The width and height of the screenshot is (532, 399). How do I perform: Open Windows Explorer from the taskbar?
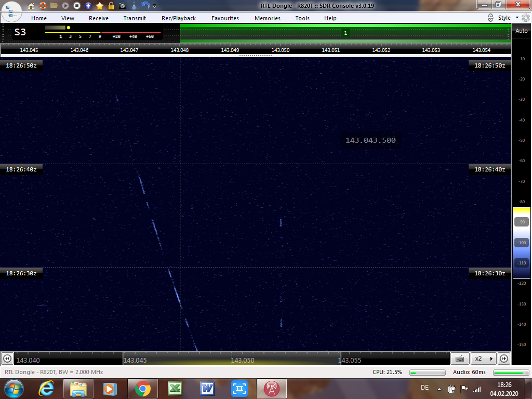click(x=78, y=389)
